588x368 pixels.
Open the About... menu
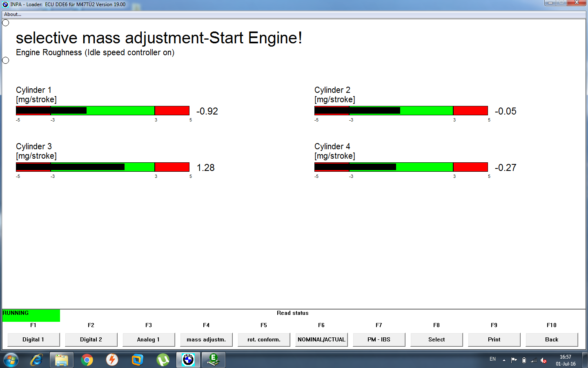(13, 14)
